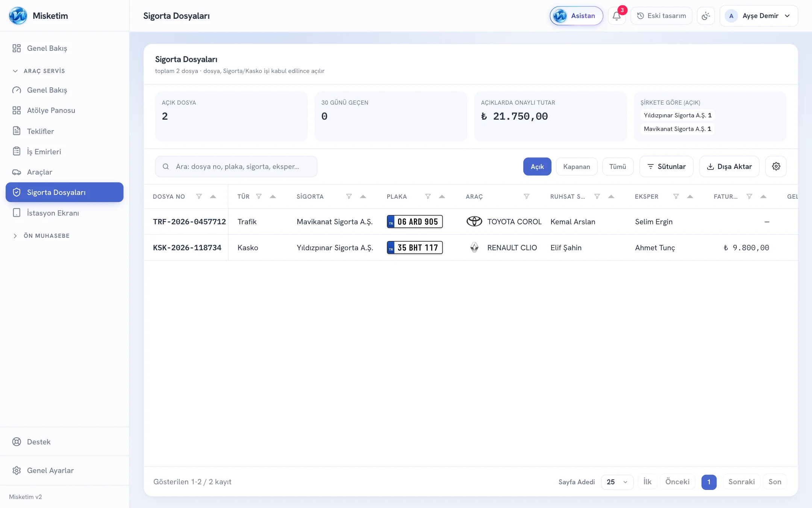The image size is (812, 508).
Task: Select the Açık filter
Action: pos(537,166)
